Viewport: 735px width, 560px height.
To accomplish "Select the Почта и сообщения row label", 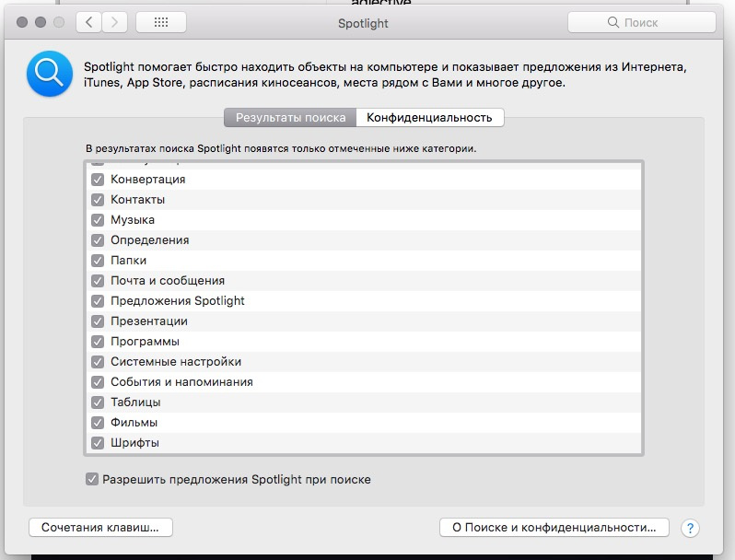I will click(168, 281).
